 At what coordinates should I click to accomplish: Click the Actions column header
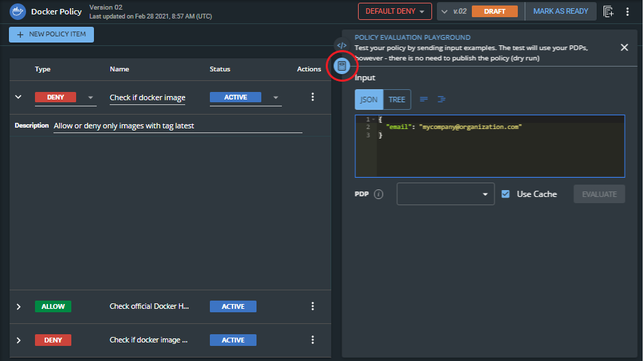309,69
